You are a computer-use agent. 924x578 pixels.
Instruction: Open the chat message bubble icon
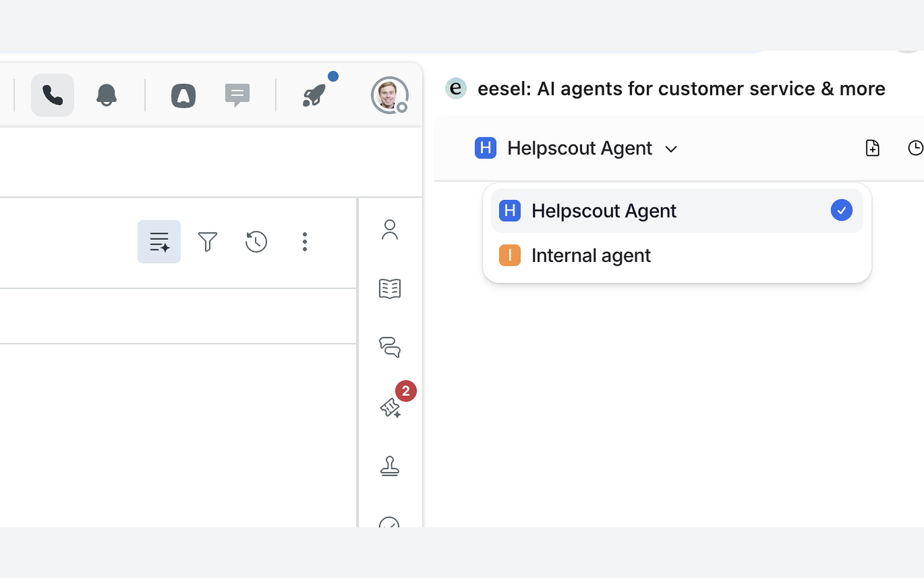point(237,95)
